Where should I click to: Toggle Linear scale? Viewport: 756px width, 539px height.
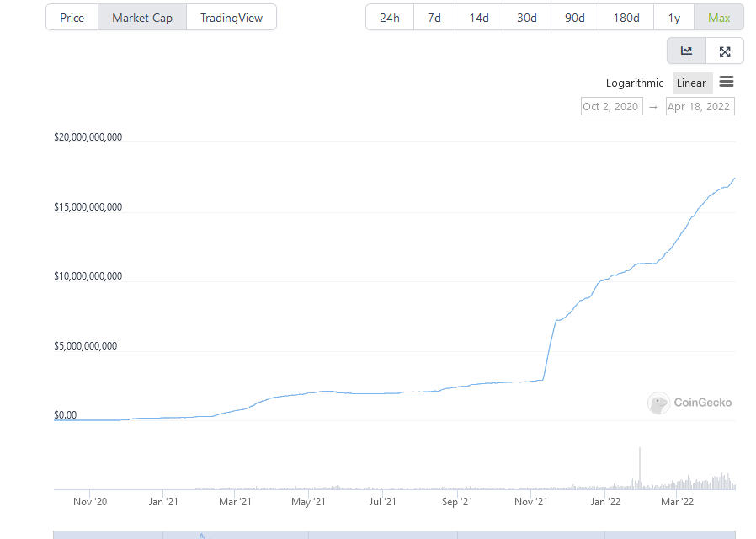click(692, 83)
